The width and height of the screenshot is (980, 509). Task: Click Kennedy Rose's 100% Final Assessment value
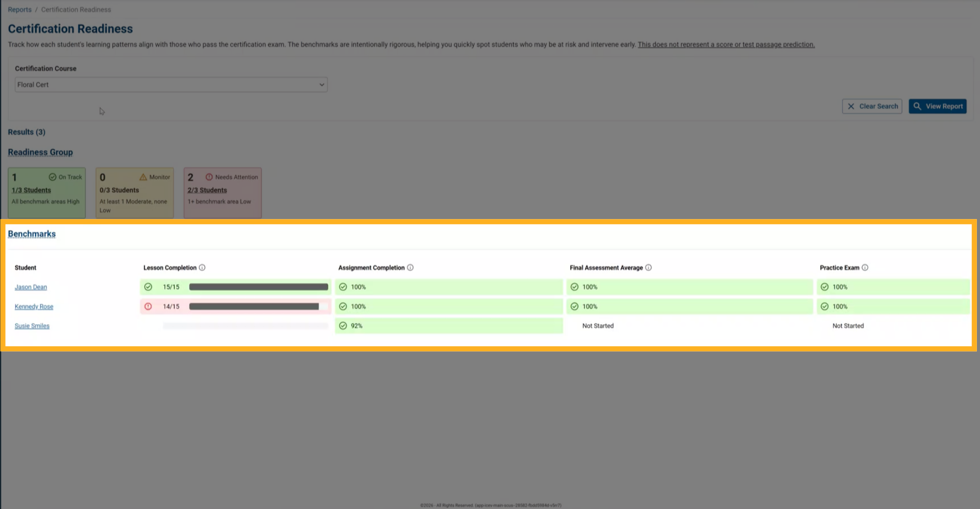pyautogui.click(x=590, y=306)
